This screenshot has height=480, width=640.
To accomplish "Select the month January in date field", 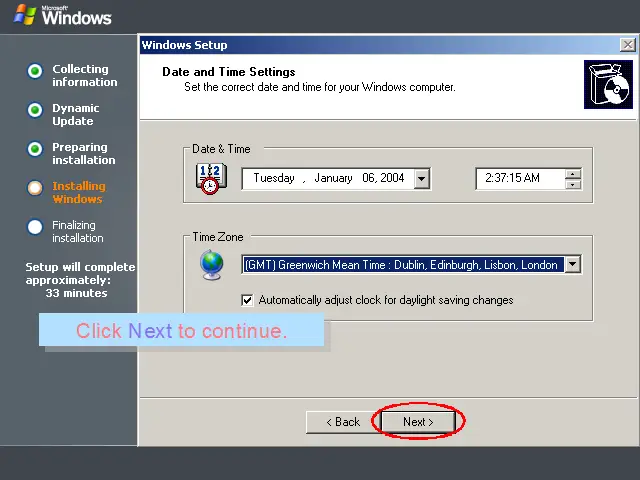I will tap(333, 178).
